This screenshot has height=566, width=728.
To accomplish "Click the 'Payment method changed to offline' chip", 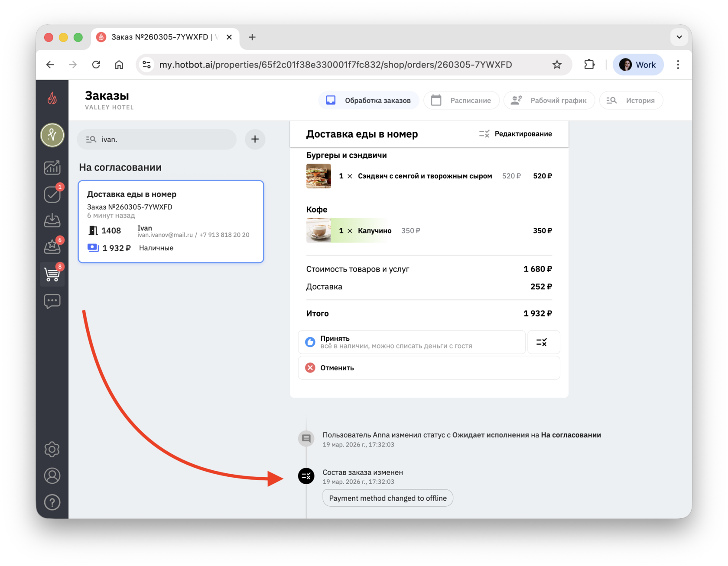I will click(388, 498).
